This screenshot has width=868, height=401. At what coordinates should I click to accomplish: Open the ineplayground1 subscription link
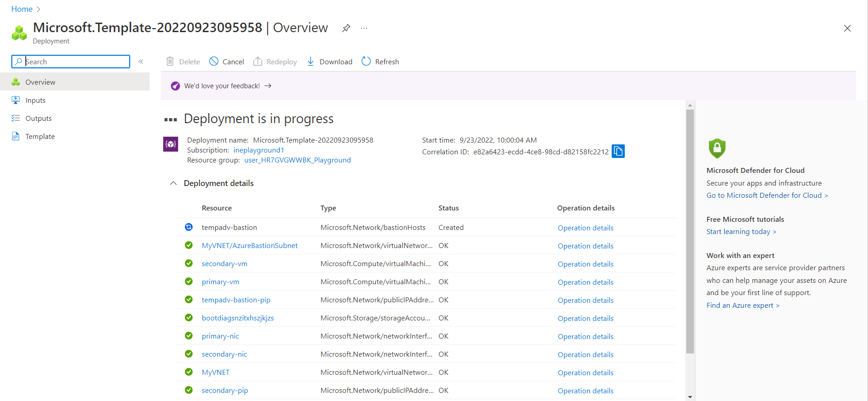(x=259, y=150)
